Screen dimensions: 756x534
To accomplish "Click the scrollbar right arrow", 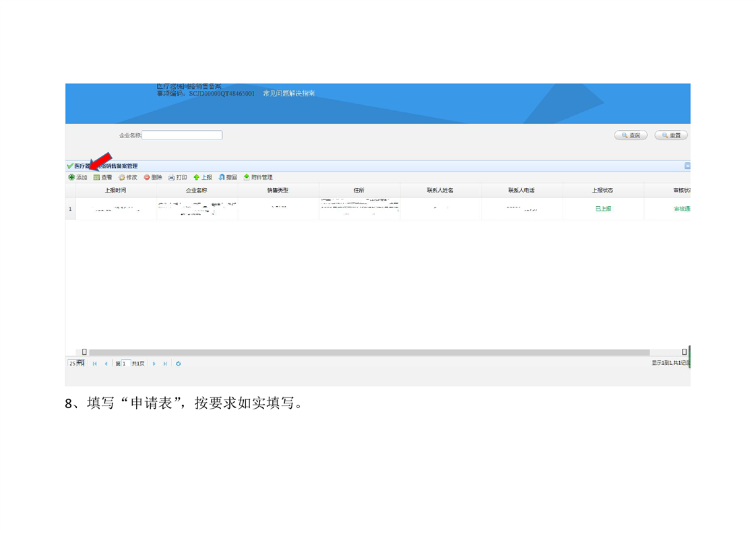I will coord(684,352).
